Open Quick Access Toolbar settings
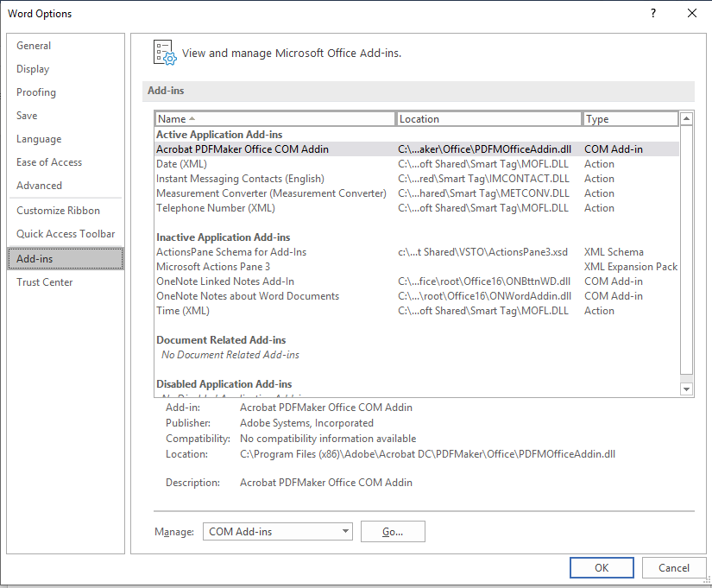 (66, 234)
